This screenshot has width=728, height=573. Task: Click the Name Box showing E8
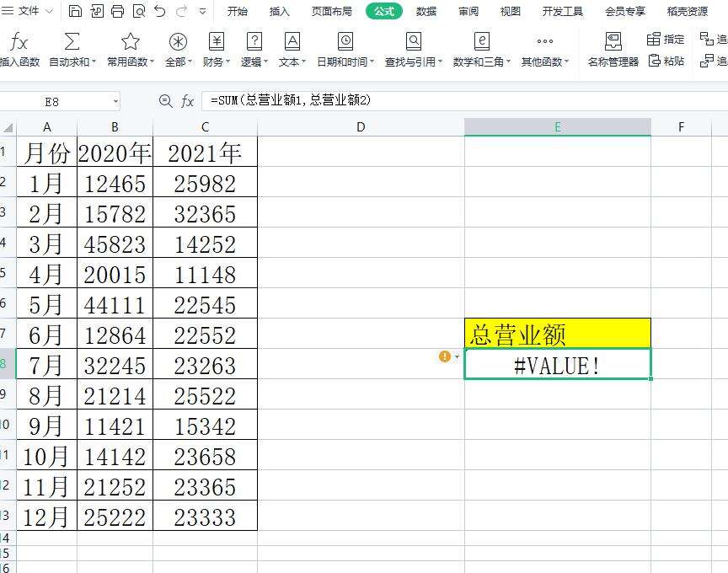tap(52, 102)
